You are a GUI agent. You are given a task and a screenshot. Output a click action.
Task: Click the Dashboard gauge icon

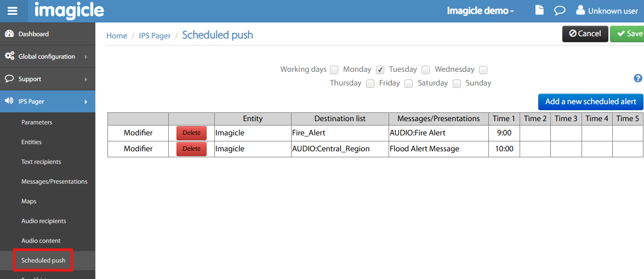point(9,34)
